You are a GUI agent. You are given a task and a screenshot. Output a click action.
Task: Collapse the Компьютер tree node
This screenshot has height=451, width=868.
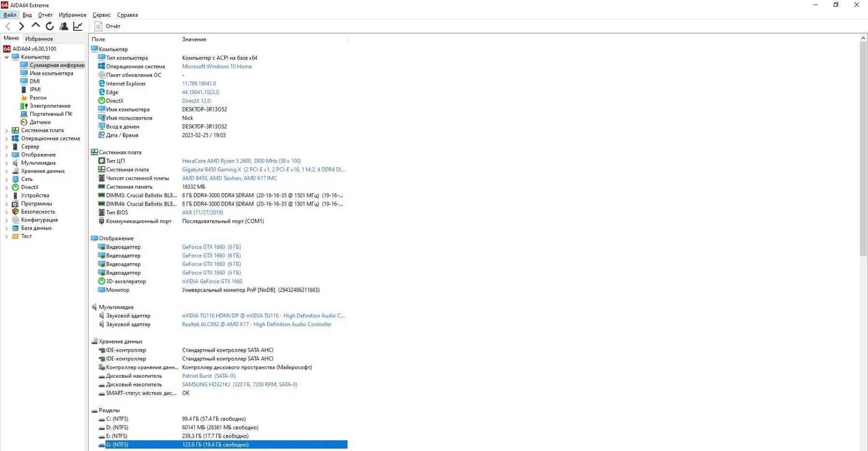point(6,57)
